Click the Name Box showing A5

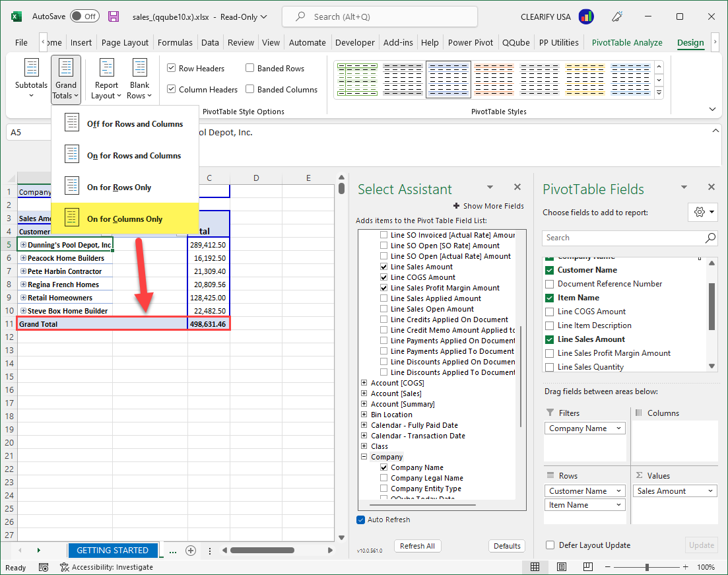29,133
